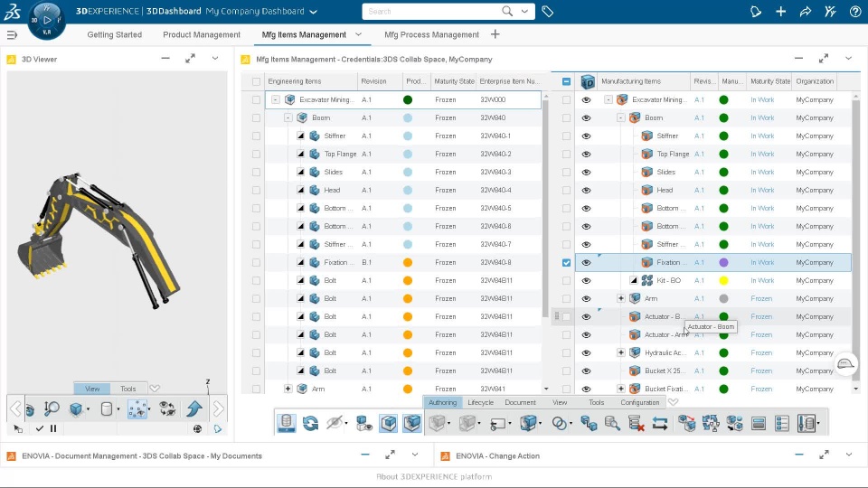
Task: Uncheck the Fixation manufacturing item checkbox
Action: coord(566,263)
